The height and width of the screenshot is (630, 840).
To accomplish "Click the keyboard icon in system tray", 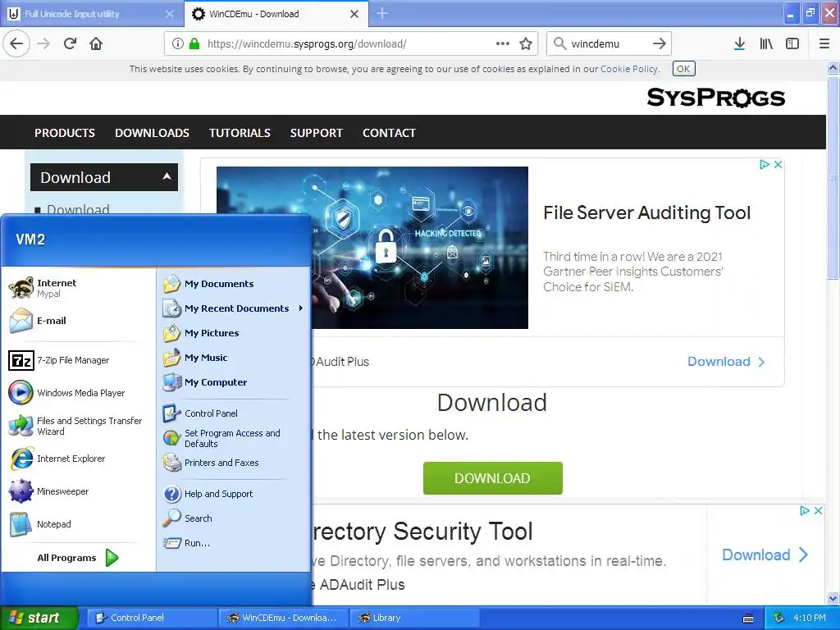I will pos(748,619).
